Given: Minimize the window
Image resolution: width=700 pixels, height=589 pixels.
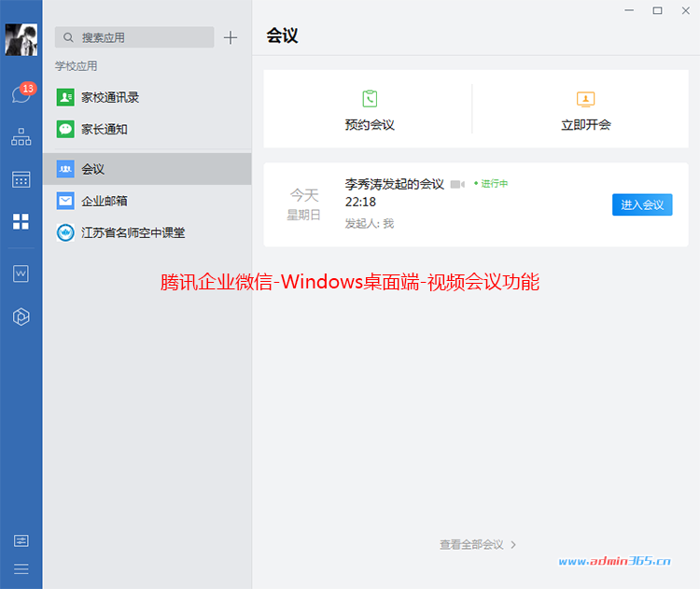Looking at the screenshot, I should click(629, 10).
